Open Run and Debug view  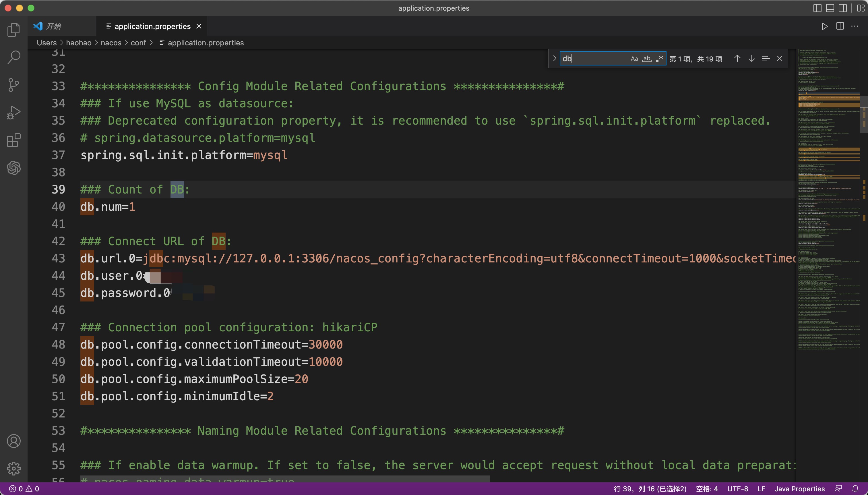(13, 113)
